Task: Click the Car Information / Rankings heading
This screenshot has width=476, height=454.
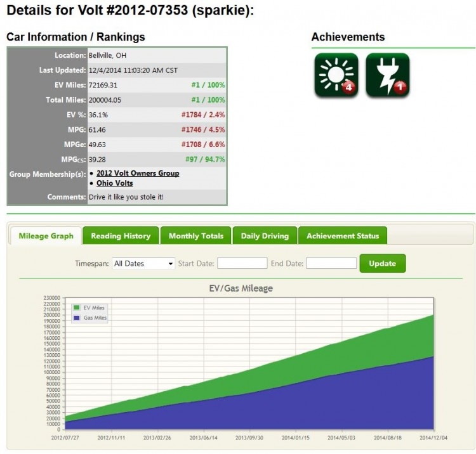Action: click(76, 37)
